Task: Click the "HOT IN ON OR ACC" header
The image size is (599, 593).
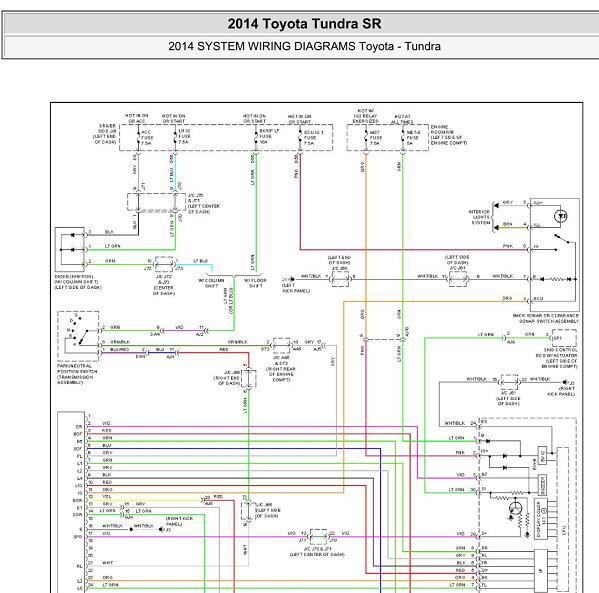Action: click(x=137, y=118)
